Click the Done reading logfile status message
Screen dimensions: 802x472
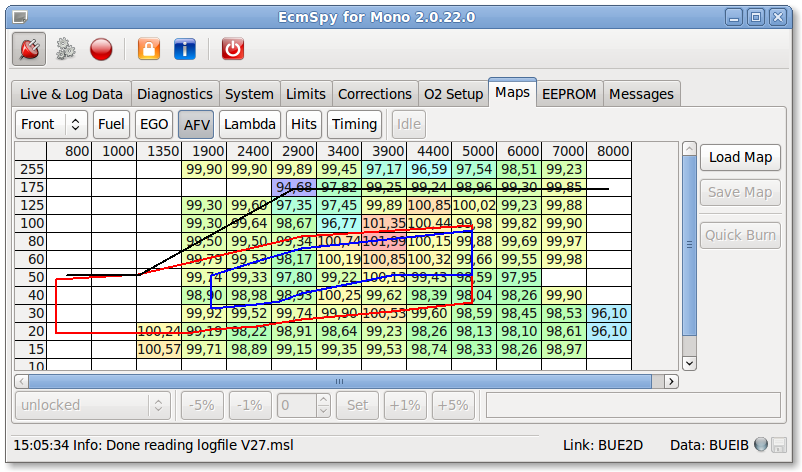point(153,445)
